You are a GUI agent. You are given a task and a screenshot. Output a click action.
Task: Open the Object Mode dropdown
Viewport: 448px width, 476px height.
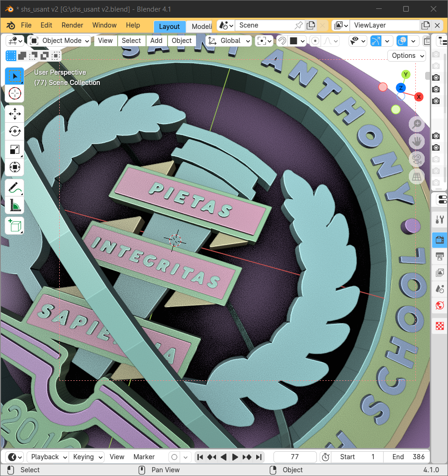click(59, 41)
